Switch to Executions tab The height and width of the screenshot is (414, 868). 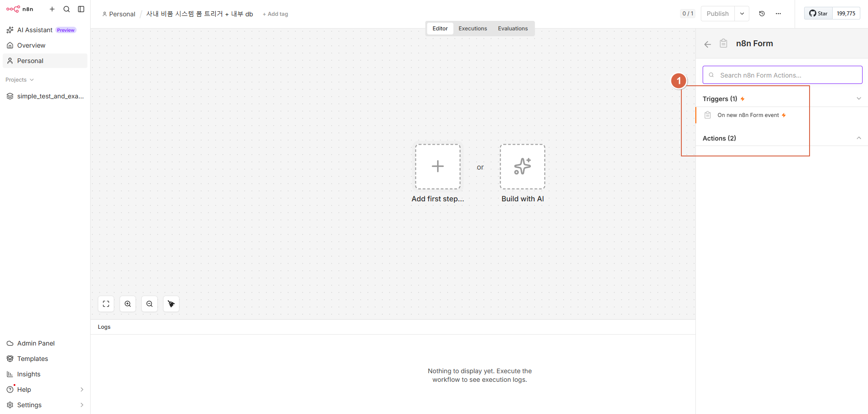473,29
